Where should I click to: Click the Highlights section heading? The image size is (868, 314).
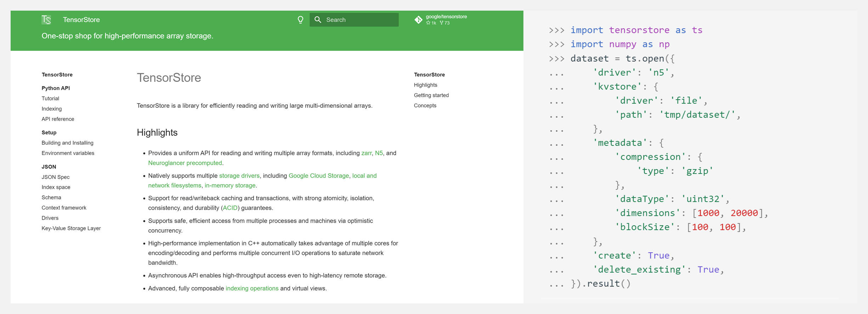coord(157,133)
